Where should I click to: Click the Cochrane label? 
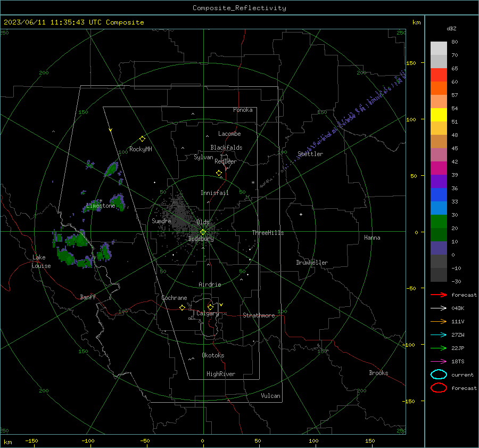[174, 298]
